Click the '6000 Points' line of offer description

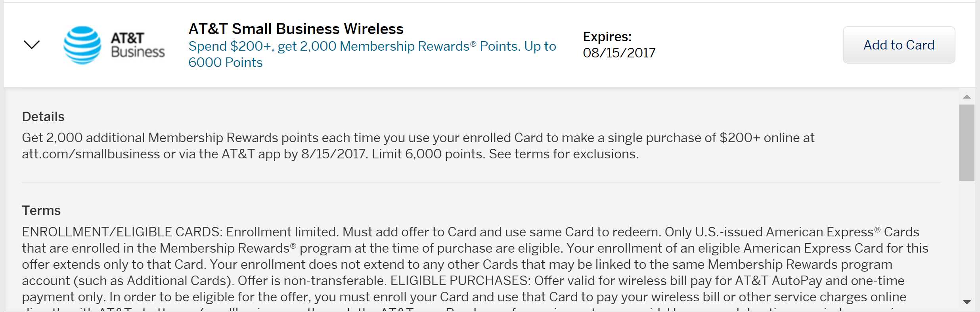pos(225,63)
